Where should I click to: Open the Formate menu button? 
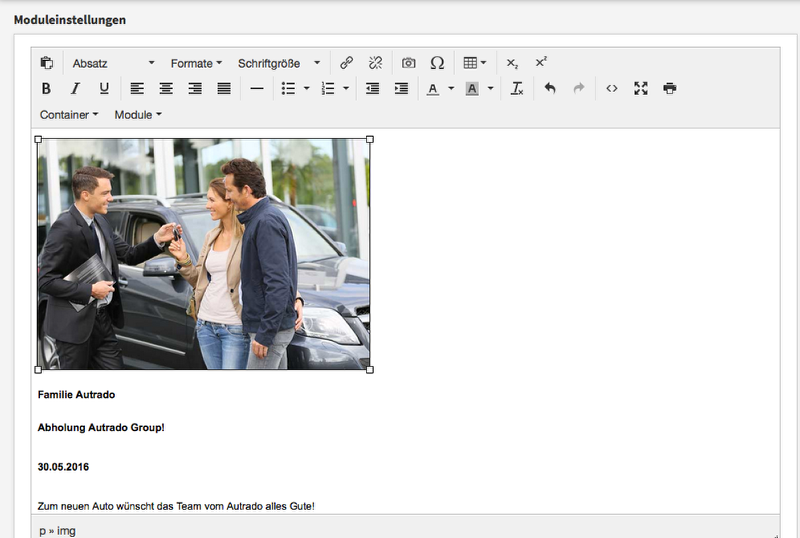(x=196, y=63)
